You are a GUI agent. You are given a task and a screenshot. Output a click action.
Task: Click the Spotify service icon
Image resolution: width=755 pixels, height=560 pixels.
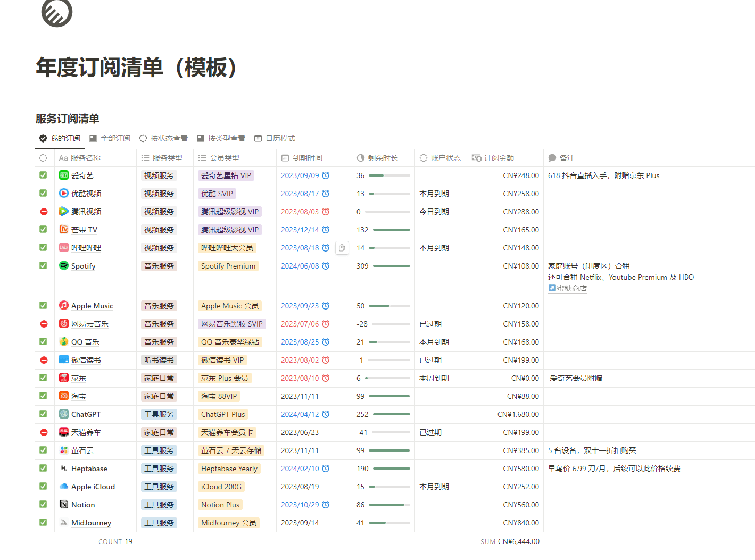point(64,265)
